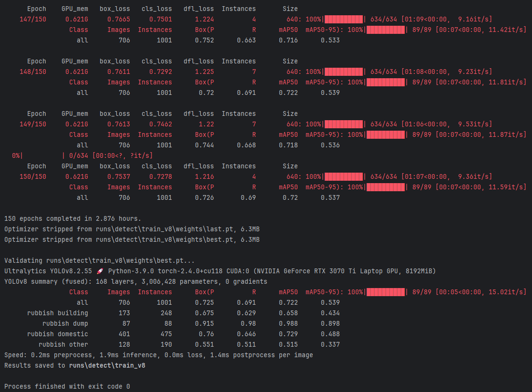Click the epoch value 148/150
This screenshot has height=392, width=532.
33,72
